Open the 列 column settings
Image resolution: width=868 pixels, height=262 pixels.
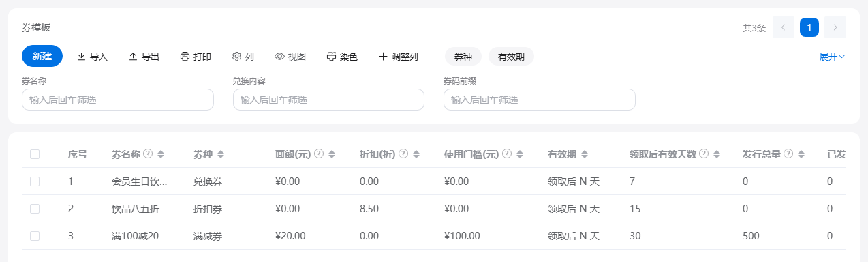(243, 57)
